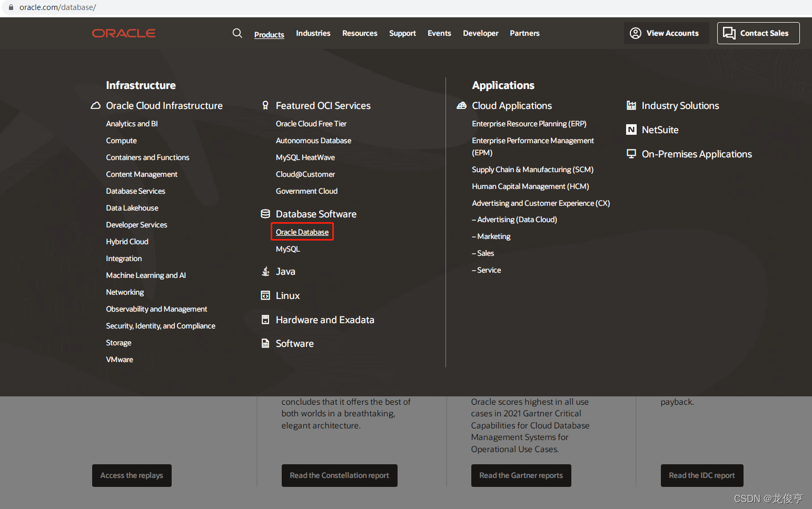The width and height of the screenshot is (812, 509).
Task: Open the Partners menu
Action: 524,33
